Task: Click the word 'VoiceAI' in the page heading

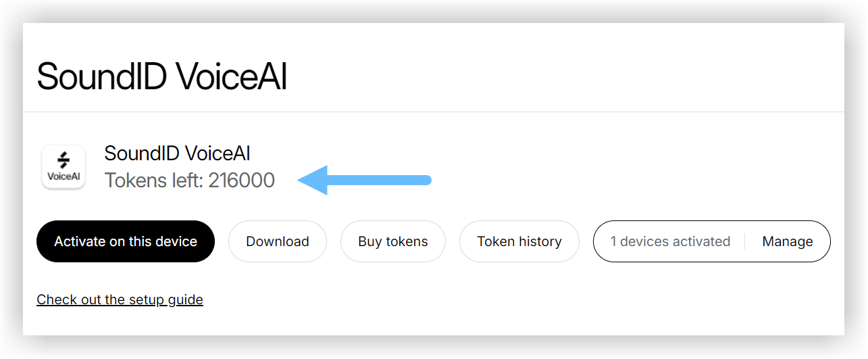Action: pyautogui.click(x=232, y=76)
